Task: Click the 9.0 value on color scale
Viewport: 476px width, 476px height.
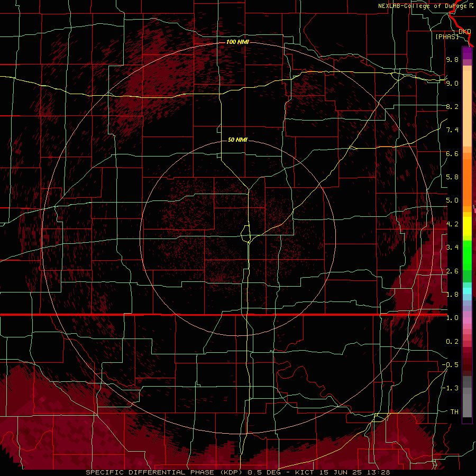Action: coord(452,83)
